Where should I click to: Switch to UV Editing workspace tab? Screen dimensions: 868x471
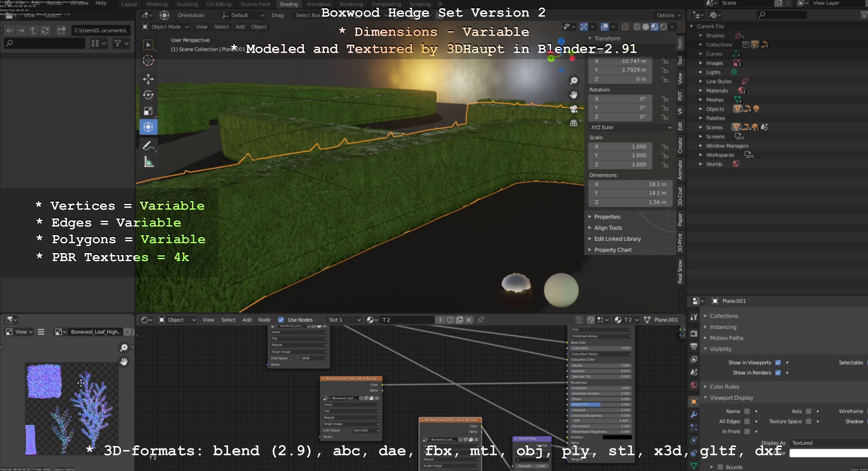pos(219,4)
